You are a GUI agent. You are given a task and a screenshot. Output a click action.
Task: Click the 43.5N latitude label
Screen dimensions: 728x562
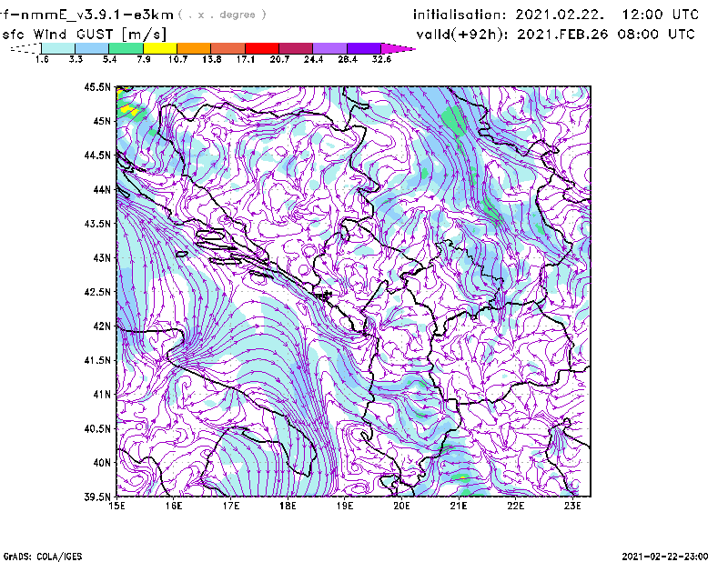(x=97, y=224)
